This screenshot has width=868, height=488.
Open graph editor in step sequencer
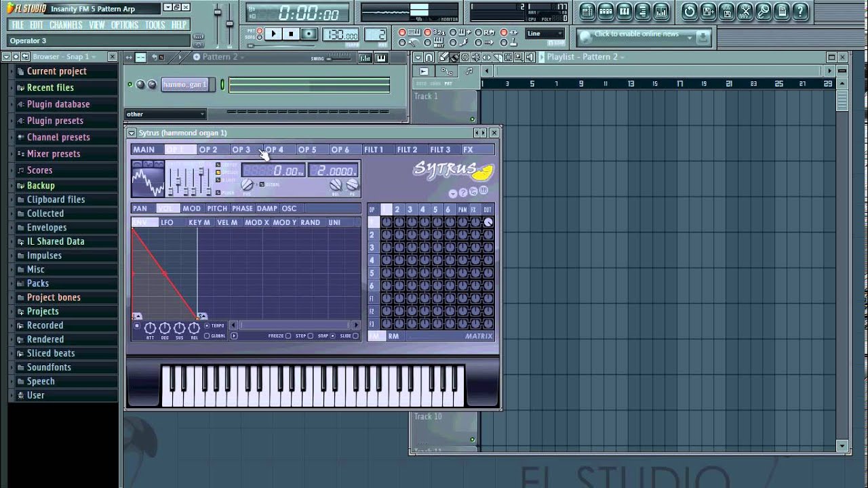[x=366, y=58]
